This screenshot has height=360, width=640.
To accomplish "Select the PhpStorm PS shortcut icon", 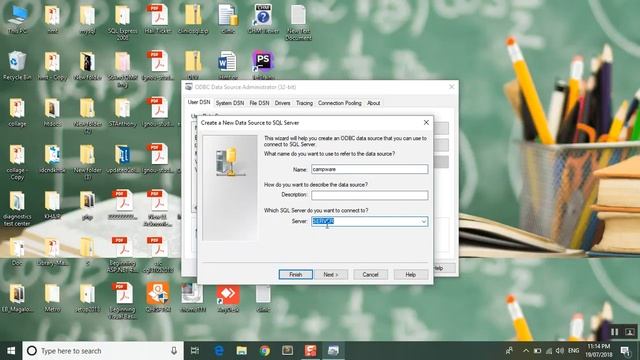I will 263,65.
